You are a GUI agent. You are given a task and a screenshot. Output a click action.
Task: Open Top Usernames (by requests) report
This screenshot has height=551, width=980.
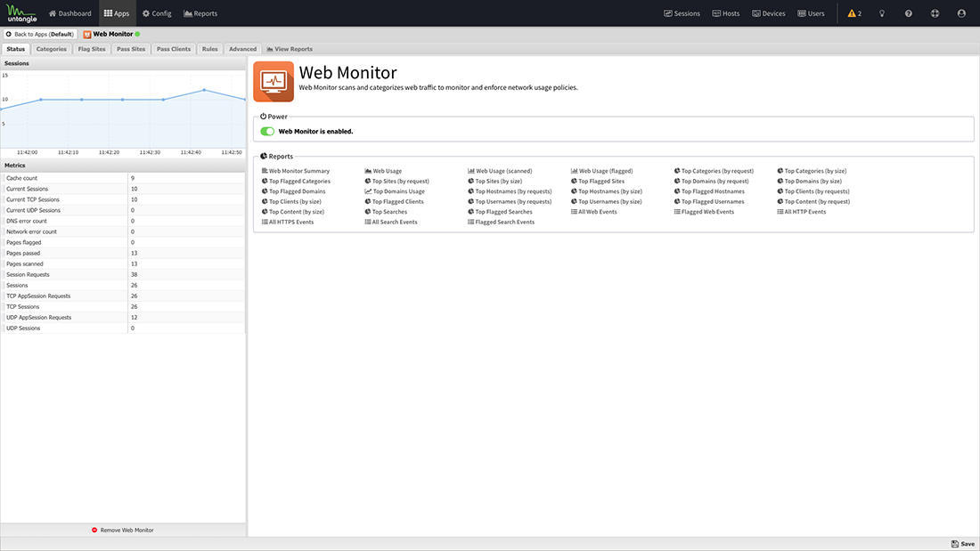pos(510,202)
